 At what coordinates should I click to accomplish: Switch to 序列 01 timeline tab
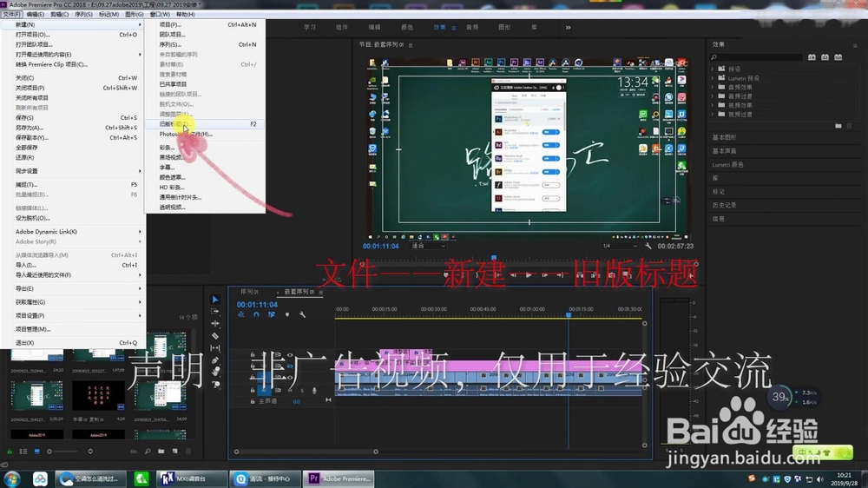pyautogui.click(x=249, y=292)
